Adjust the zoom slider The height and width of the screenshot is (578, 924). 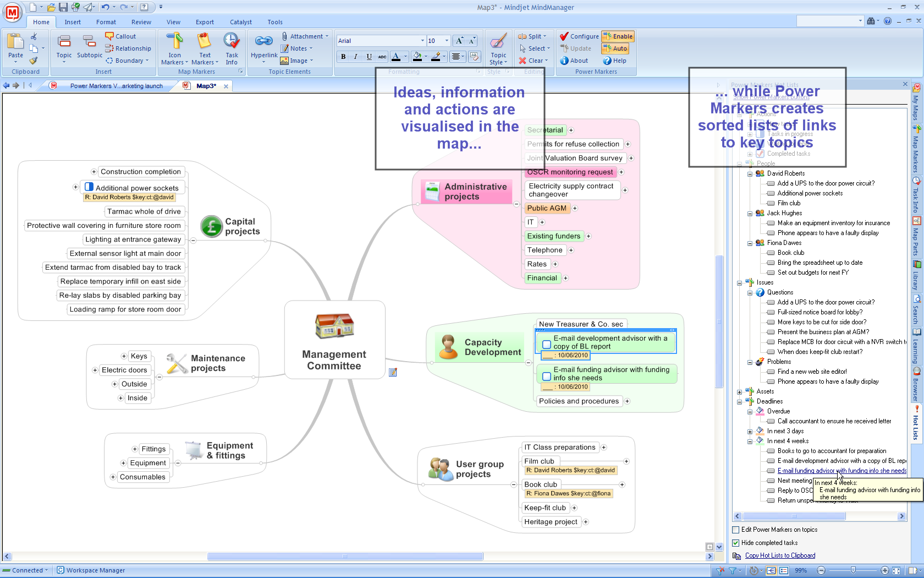853,570
